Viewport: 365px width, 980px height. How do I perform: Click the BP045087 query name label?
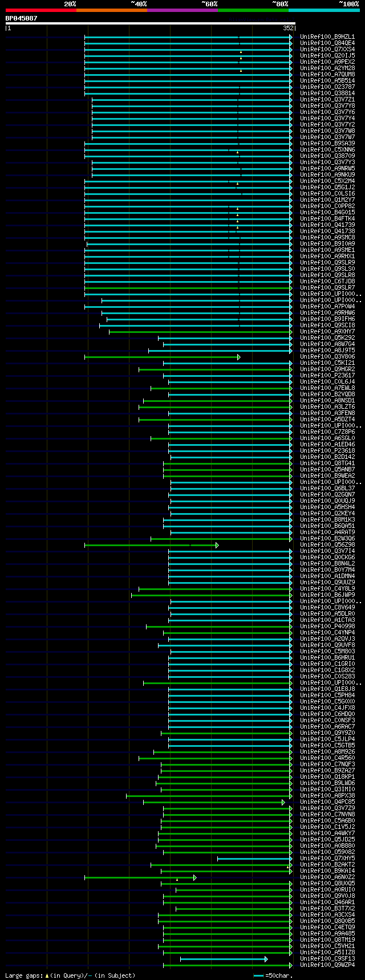coord(22,18)
